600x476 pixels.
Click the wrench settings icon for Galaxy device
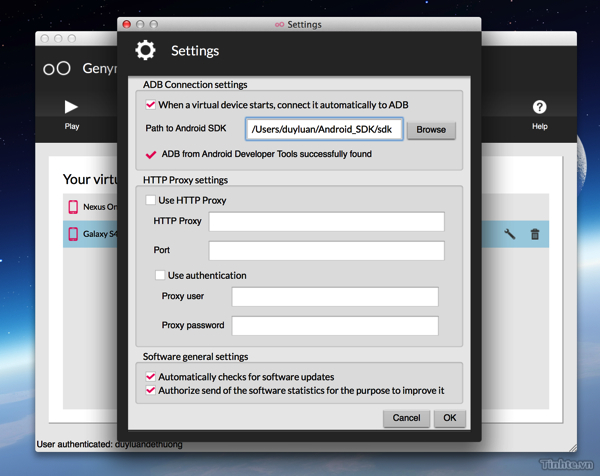click(509, 234)
